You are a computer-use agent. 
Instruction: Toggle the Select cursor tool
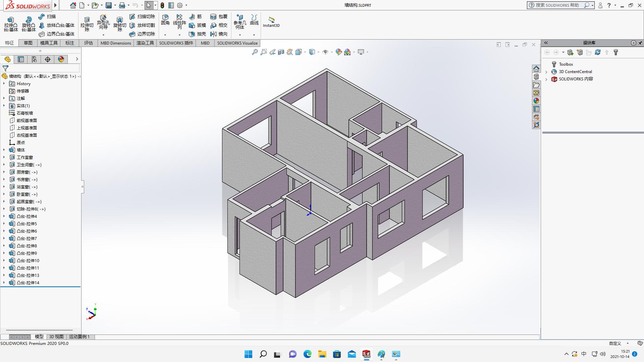click(x=149, y=5)
